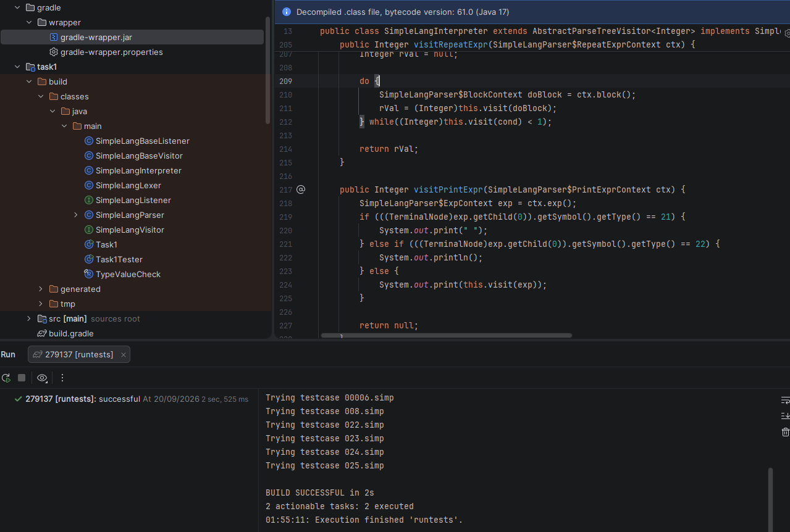The height and width of the screenshot is (532, 790).
Task: Click the SimpleLangBaseListener class icon
Action: click(x=89, y=141)
